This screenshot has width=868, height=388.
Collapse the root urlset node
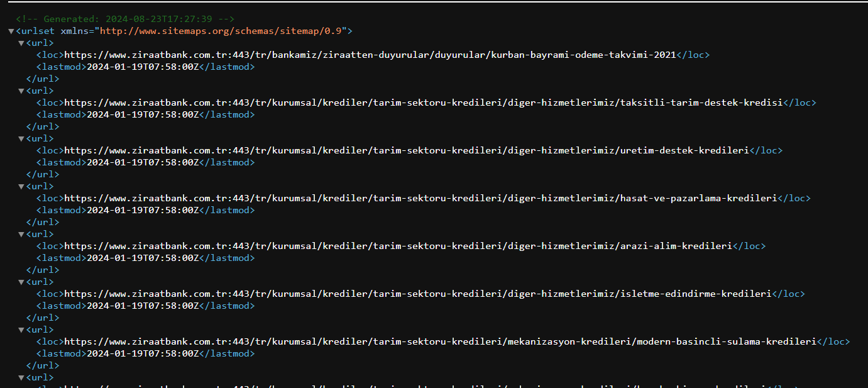[x=11, y=31]
